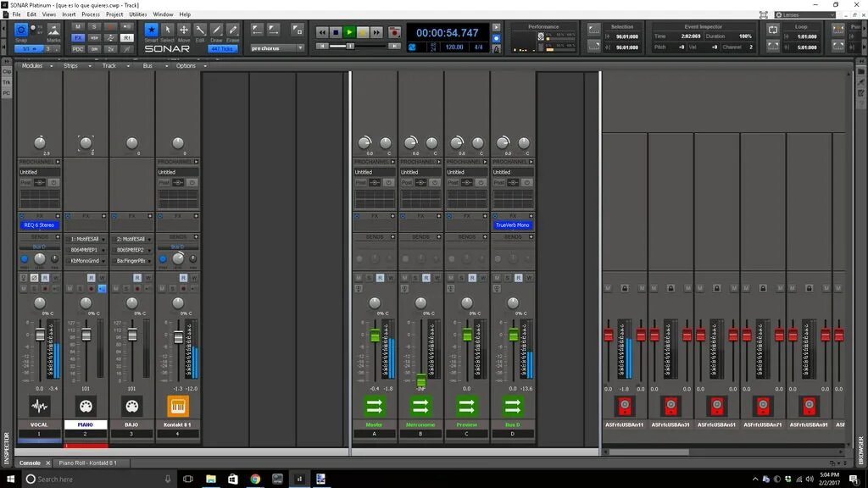Open the Ba:FingerPBs patch dropdown
Screen dimensions: 868x488
tap(131, 261)
